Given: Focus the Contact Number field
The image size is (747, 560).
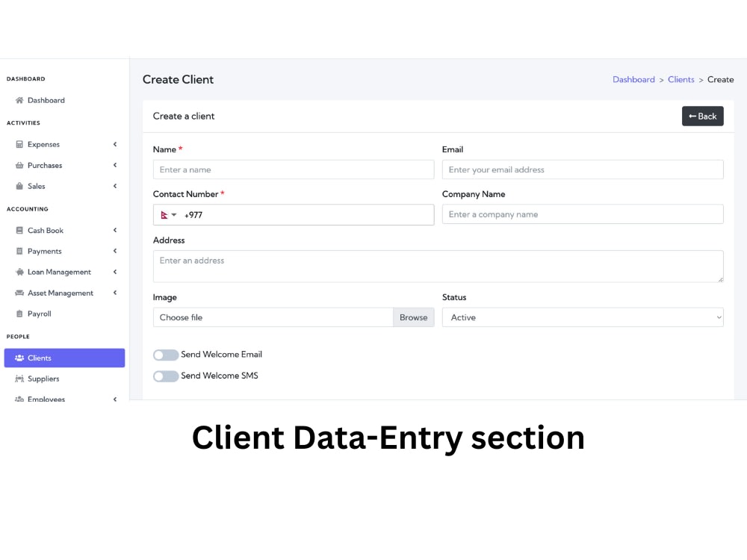Looking at the screenshot, I should [294, 215].
